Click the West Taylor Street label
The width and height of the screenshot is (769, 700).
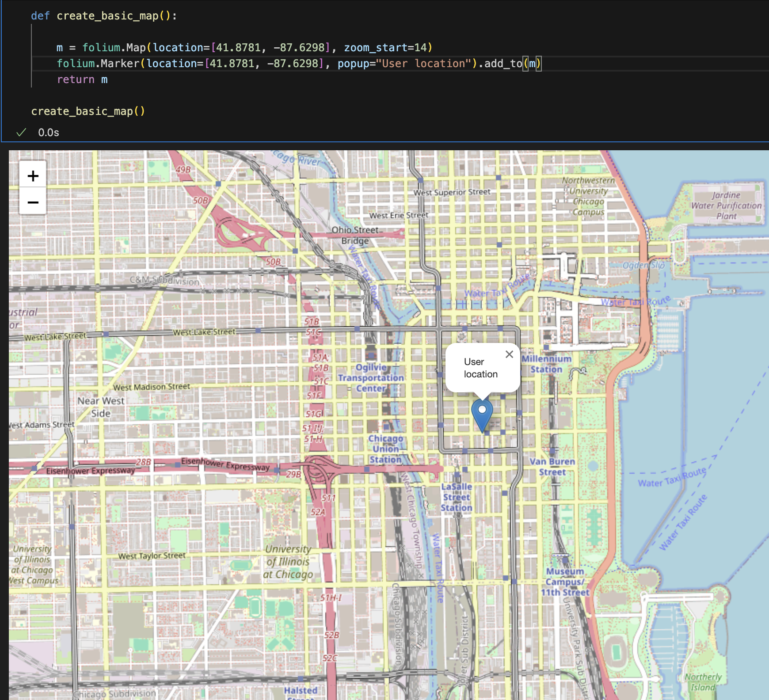(152, 556)
